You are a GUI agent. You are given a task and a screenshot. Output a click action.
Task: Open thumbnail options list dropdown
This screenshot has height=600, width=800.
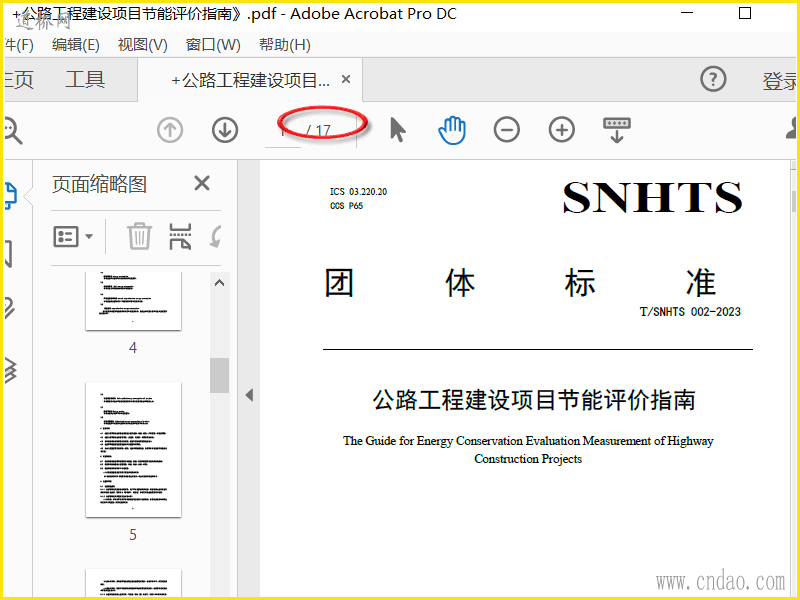click(x=73, y=237)
